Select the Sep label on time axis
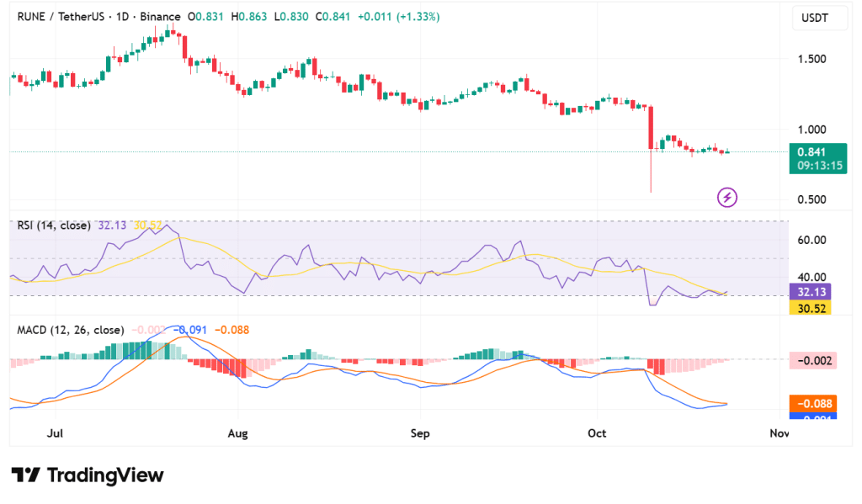 coord(420,433)
